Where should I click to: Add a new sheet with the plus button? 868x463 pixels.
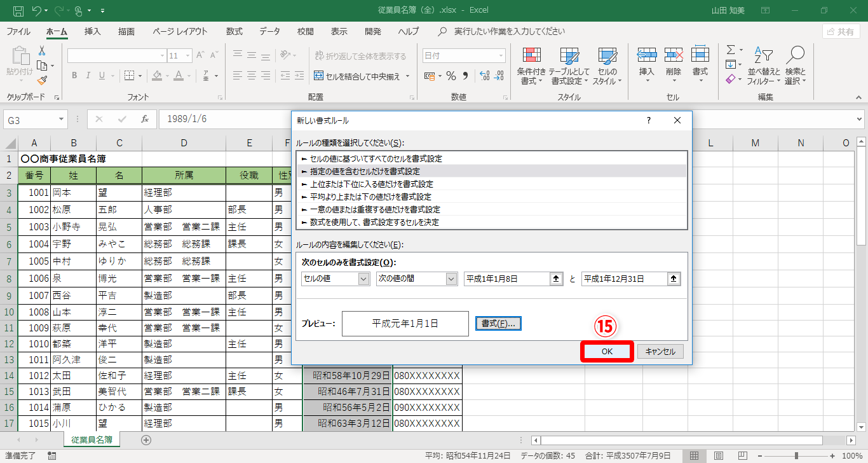(146, 439)
